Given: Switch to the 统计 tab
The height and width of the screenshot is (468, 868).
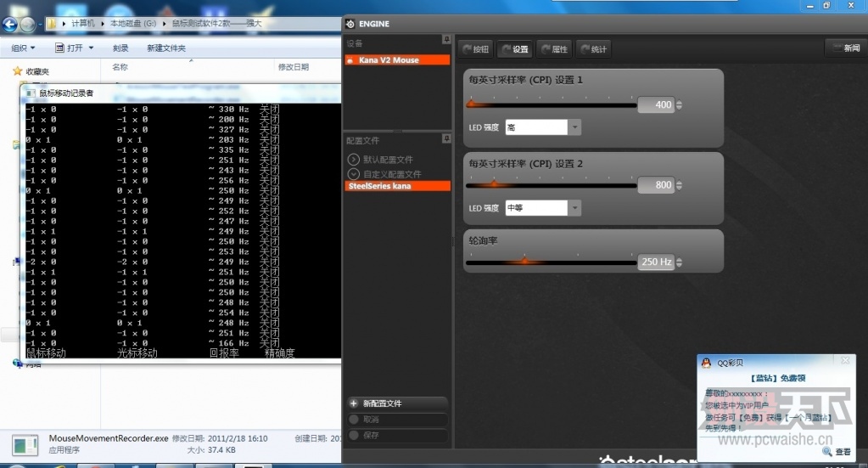Looking at the screenshot, I should pyautogui.click(x=593, y=49).
